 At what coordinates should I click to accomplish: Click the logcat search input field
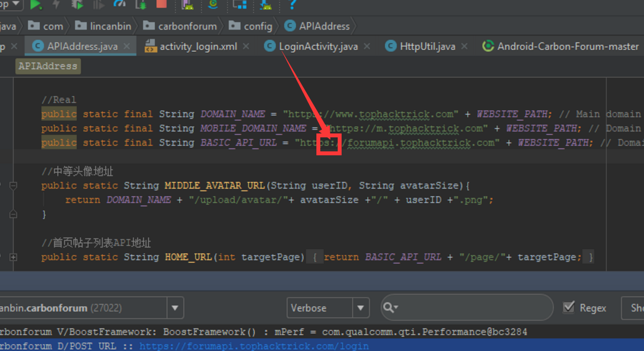(467, 307)
